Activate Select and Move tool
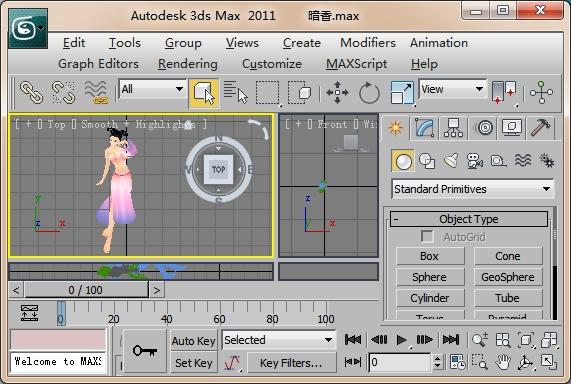Image resolution: width=571 pixels, height=384 pixels. 337,93
